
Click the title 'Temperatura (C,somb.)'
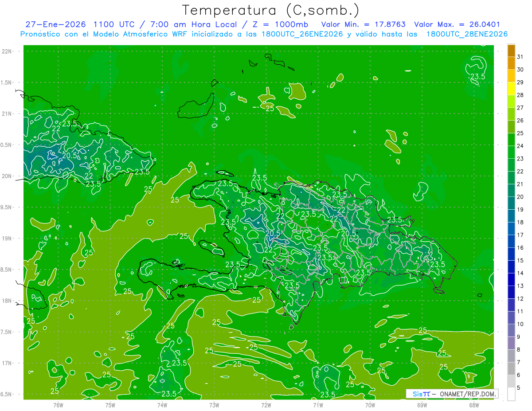(271, 11)
